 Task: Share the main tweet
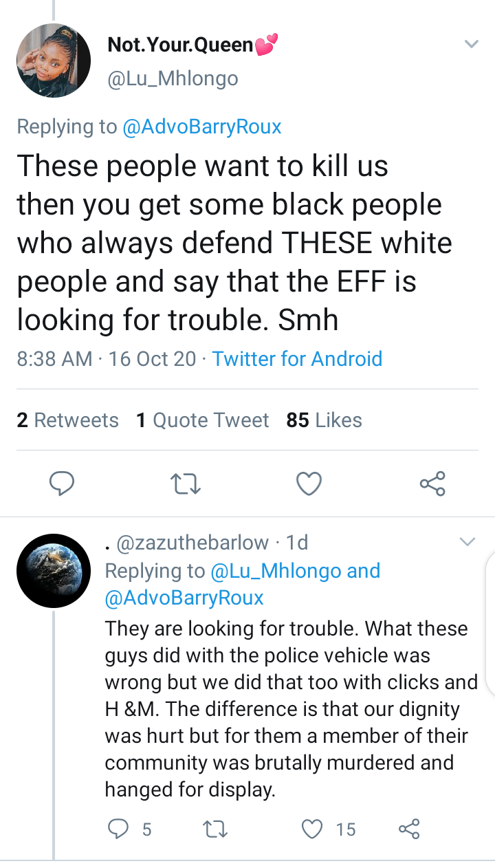[x=432, y=484]
